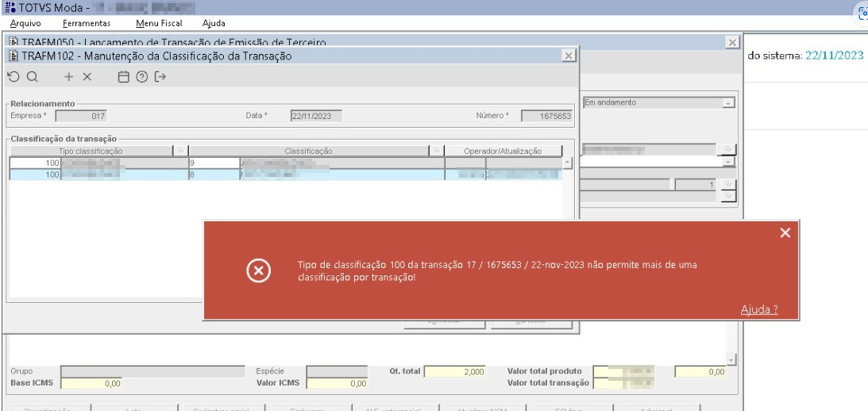Click the TRAFM050 field showing value 1
The width and height of the screenshot is (868, 411).
[x=696, y=185]
